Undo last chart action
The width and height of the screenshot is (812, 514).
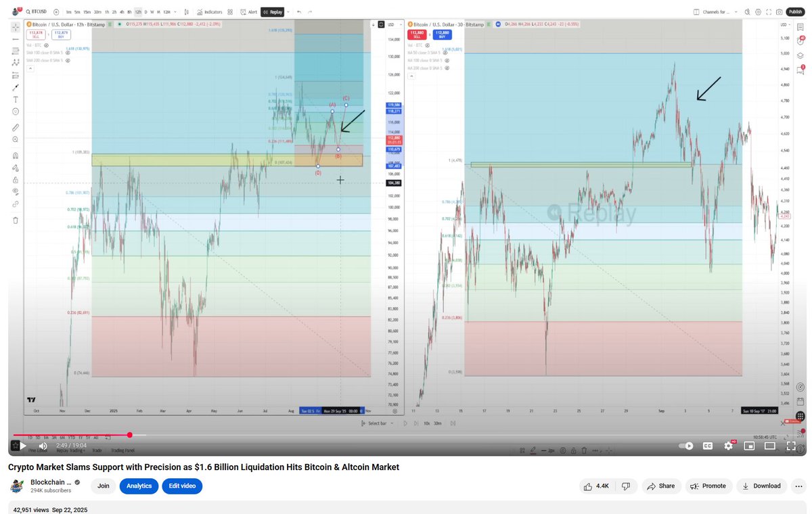(x=299, y=11)
